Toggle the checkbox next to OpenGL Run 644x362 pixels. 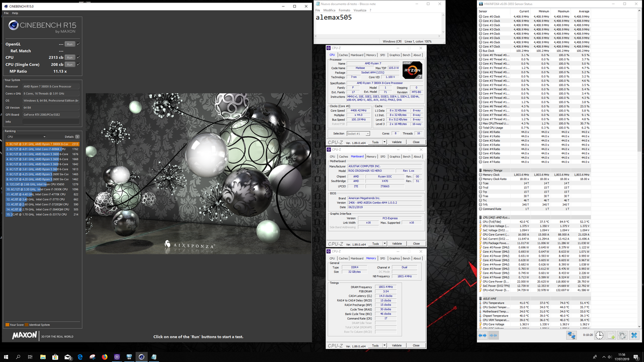(78, 44)
